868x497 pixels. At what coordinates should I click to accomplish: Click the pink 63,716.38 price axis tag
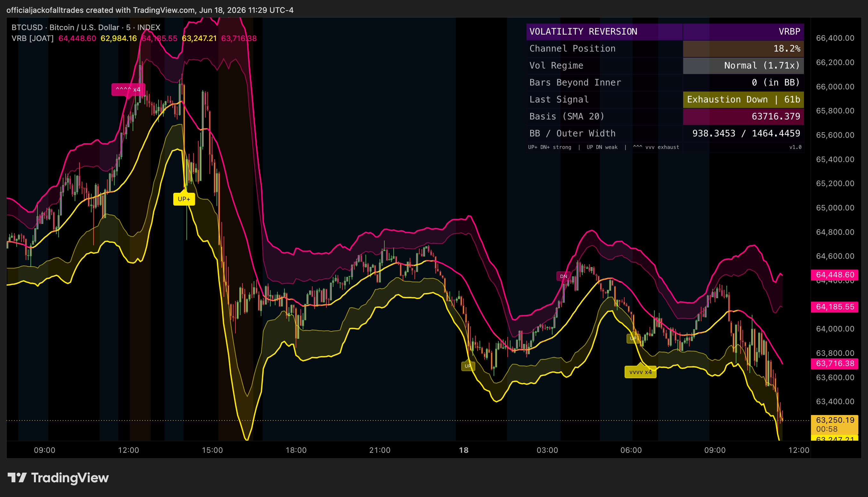pos(835,363)
